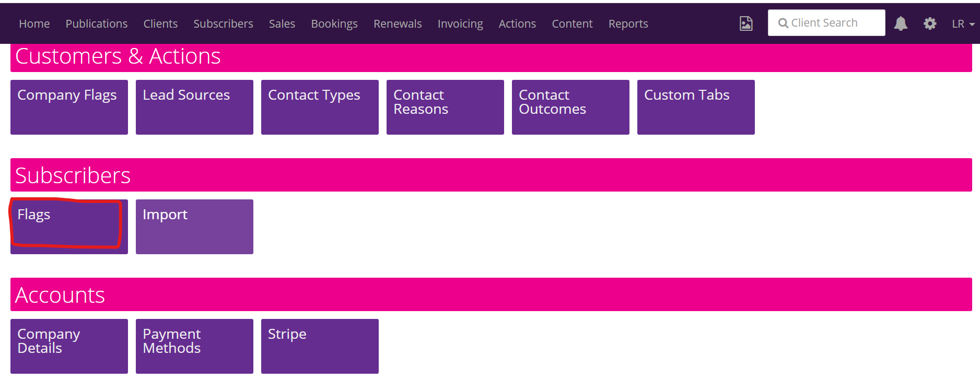Open the Stripe settings tile
The image size is (980, 392).
(320, 346)
